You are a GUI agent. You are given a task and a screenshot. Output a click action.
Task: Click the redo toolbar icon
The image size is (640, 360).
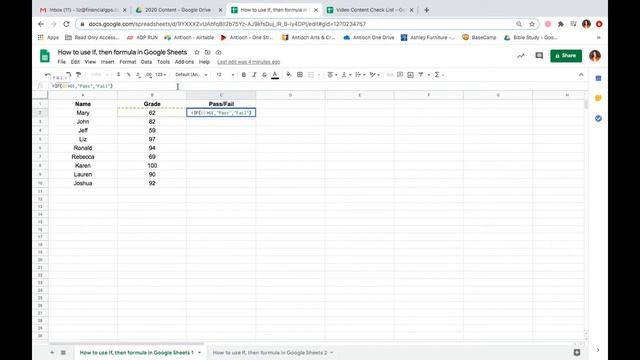68,75
